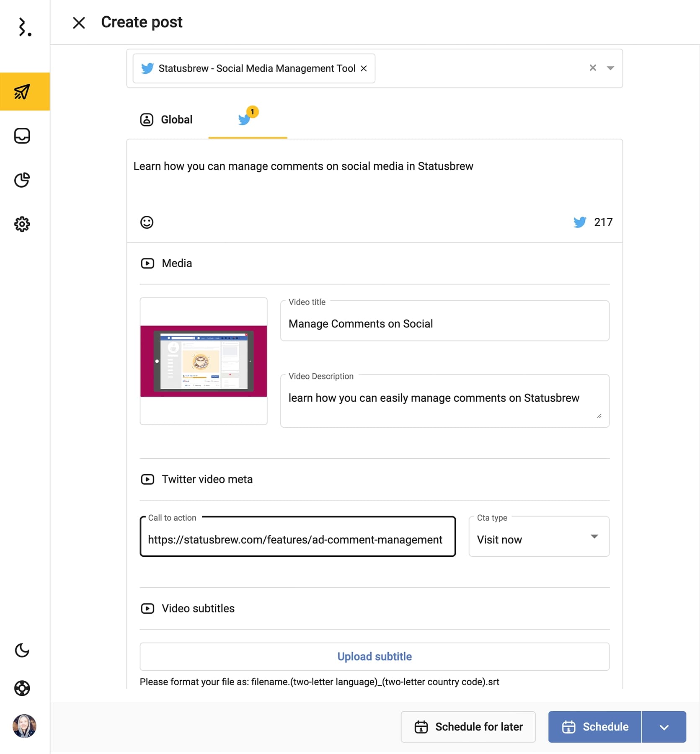Open the emoji picker
The width and height of the screenshot is (700, 754).
coord(147,222)
